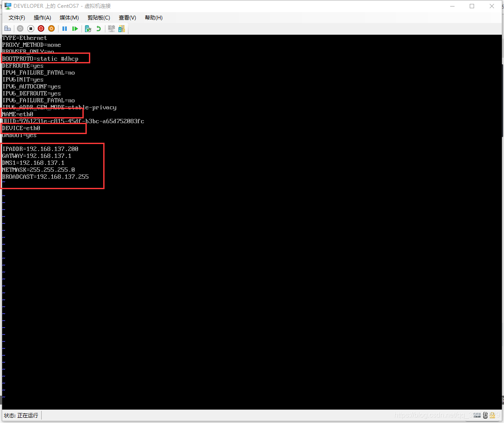Send Ctrl+Alt+Del using the toolbar icon

[x=7, y=29]
